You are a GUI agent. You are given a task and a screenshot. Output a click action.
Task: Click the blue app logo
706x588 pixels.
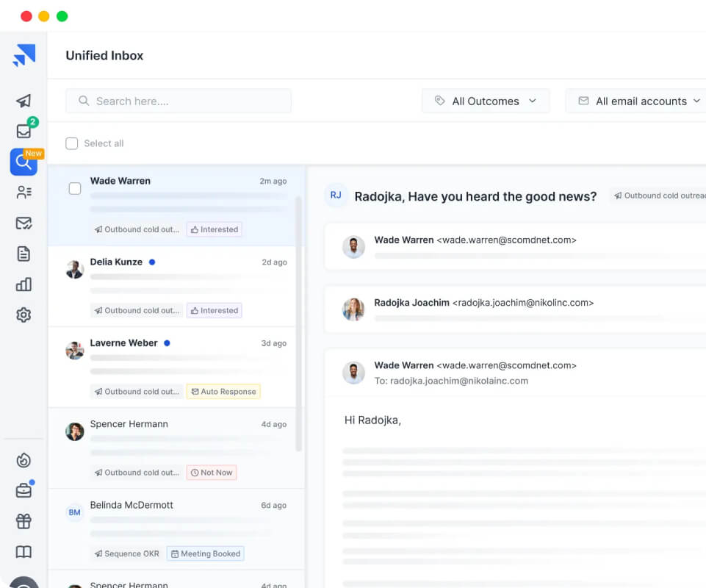24,55
